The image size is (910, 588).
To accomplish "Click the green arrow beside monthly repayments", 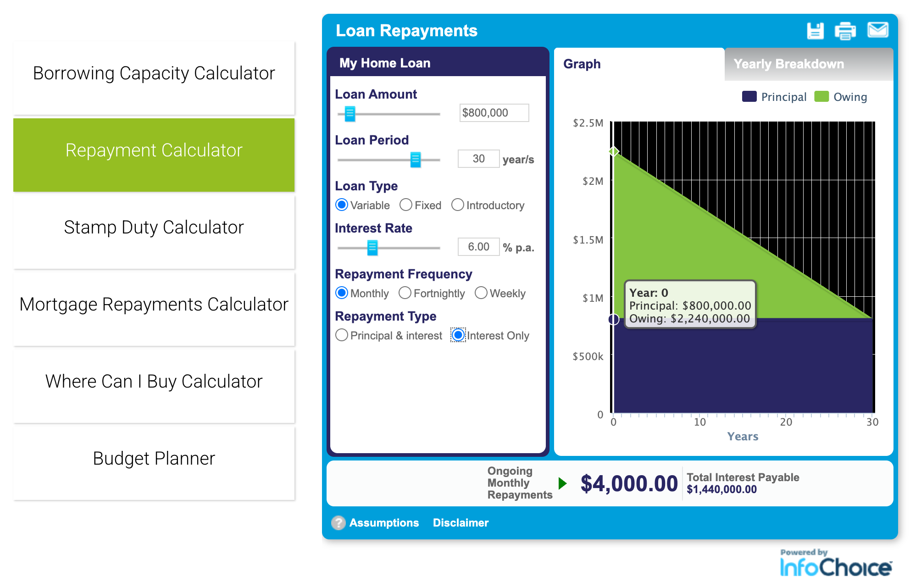I will [x=563, y=483].
